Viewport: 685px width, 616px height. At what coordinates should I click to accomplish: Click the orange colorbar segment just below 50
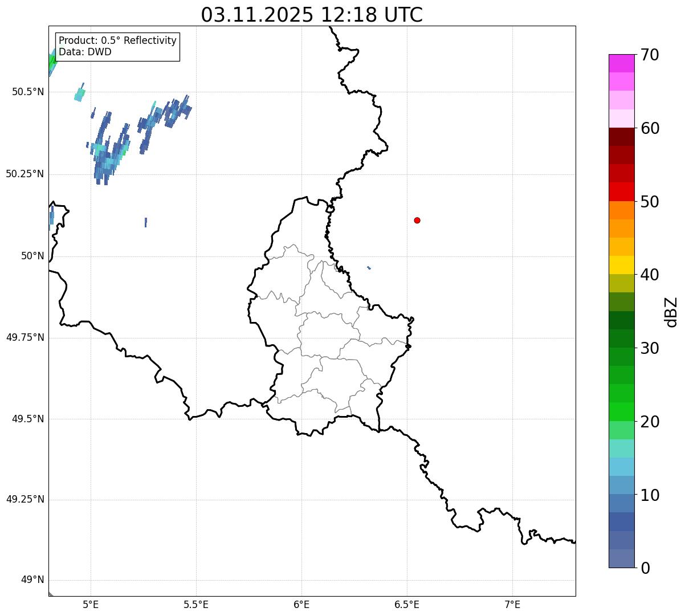pos(621,210)
